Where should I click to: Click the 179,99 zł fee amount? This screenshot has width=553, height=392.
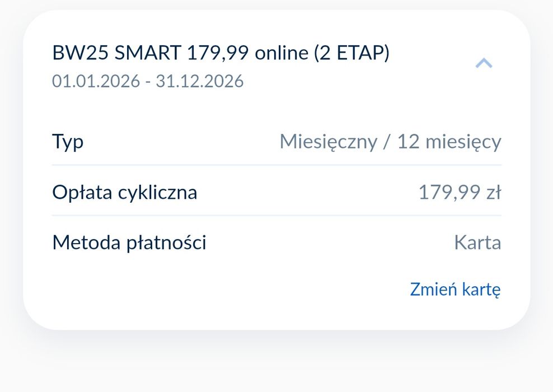click(460, 192)
